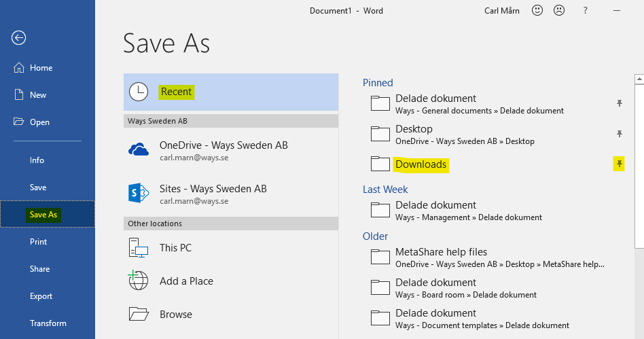This screenshot has width=644, height=339.
Task: Select Save As in the sidebar
Action: click(x=48, y=214)
